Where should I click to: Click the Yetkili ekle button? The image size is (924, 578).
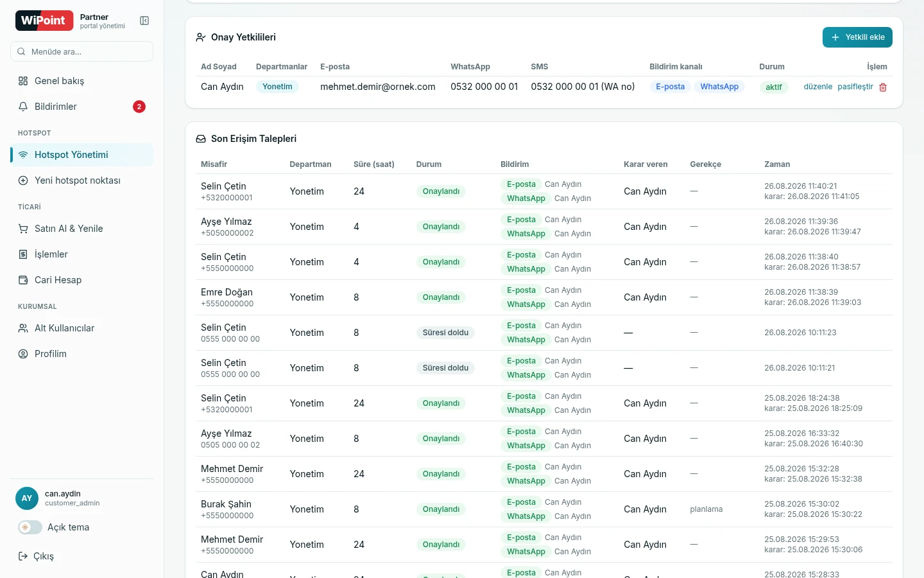pyautogui.click(x=857, y=37)
